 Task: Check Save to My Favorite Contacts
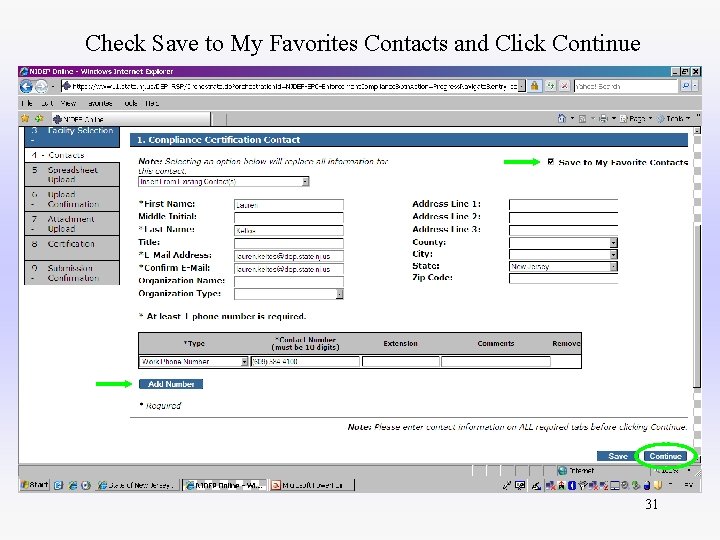[x=551, y=162]
